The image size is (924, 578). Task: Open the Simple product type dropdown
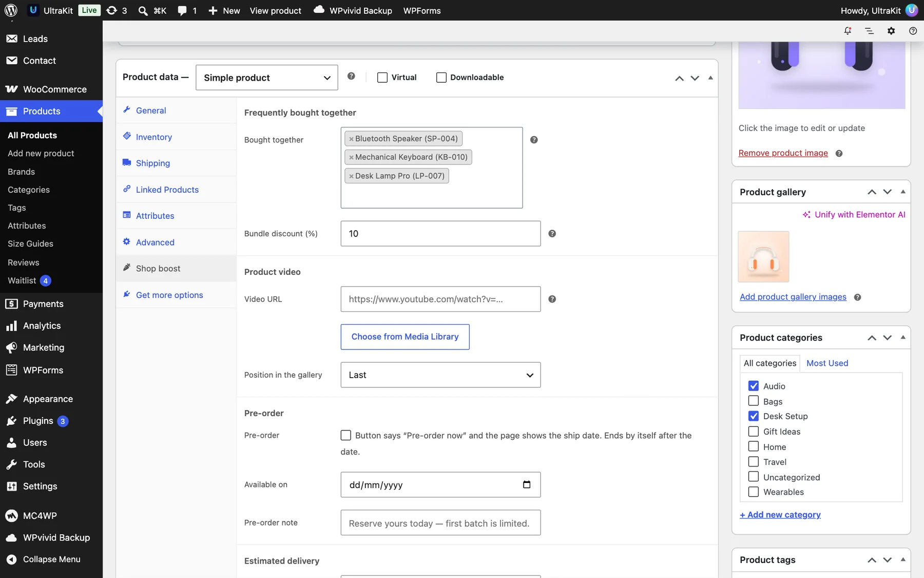(x=267, y=78)
